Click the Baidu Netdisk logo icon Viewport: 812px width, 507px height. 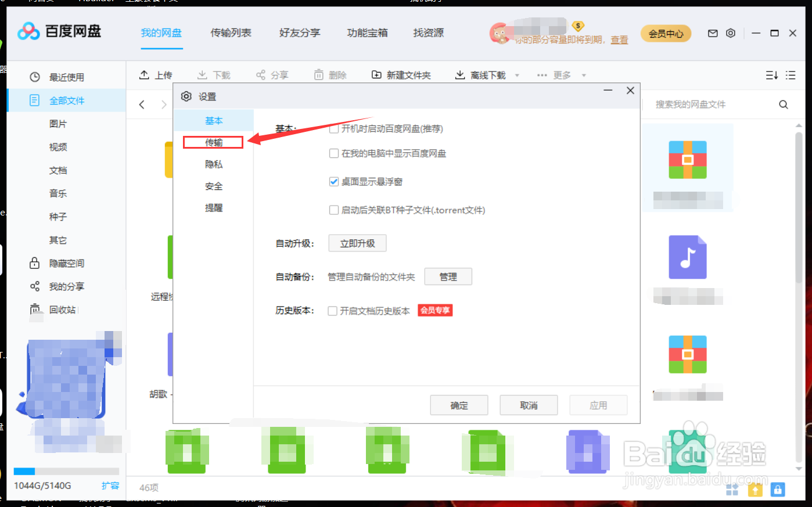coord(28,31)
